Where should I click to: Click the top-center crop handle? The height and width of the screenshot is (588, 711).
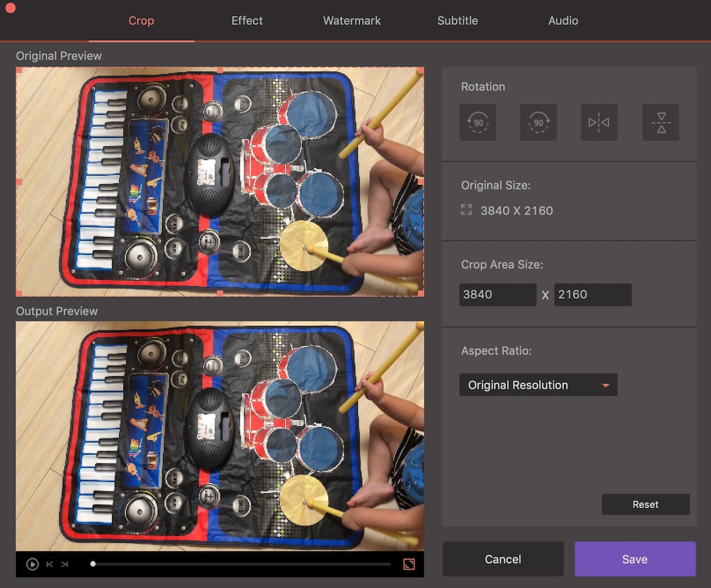point(220,70)
